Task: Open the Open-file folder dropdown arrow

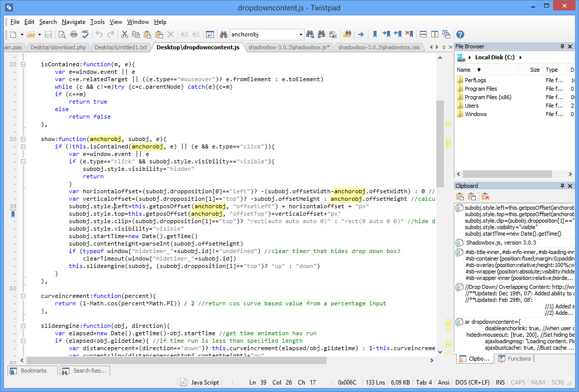Action: [x=39, y=34]
